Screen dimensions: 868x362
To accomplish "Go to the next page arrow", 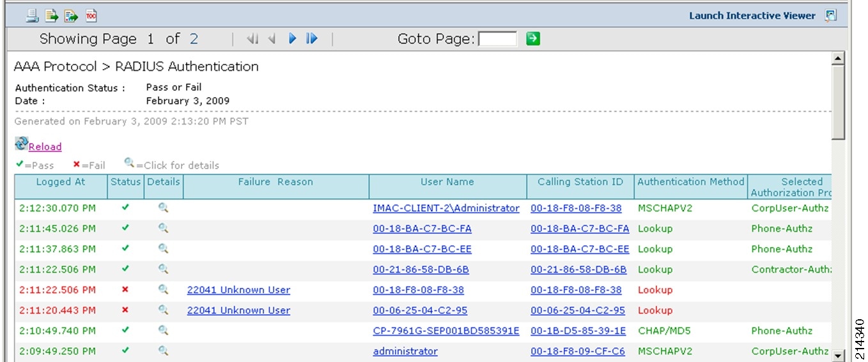I will coord(292,39).
